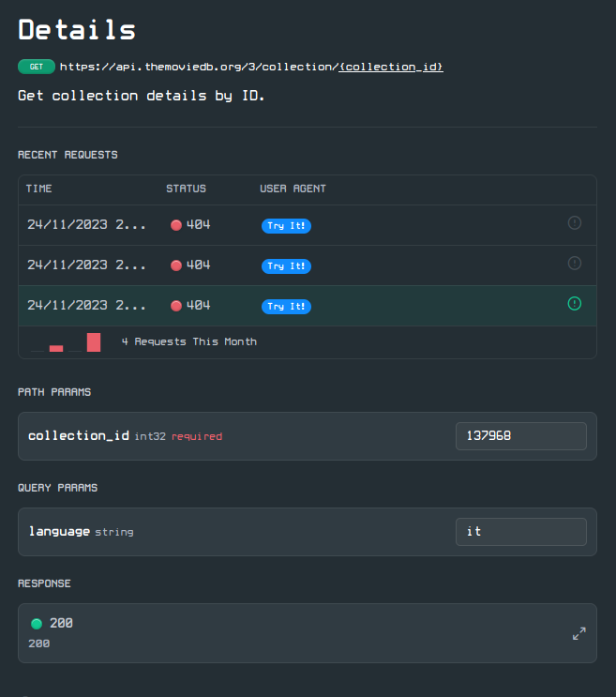Select the highlighted row timestamp 24/11/2023
Viewport: 616px width, 697px height.
tap(86, 306)
